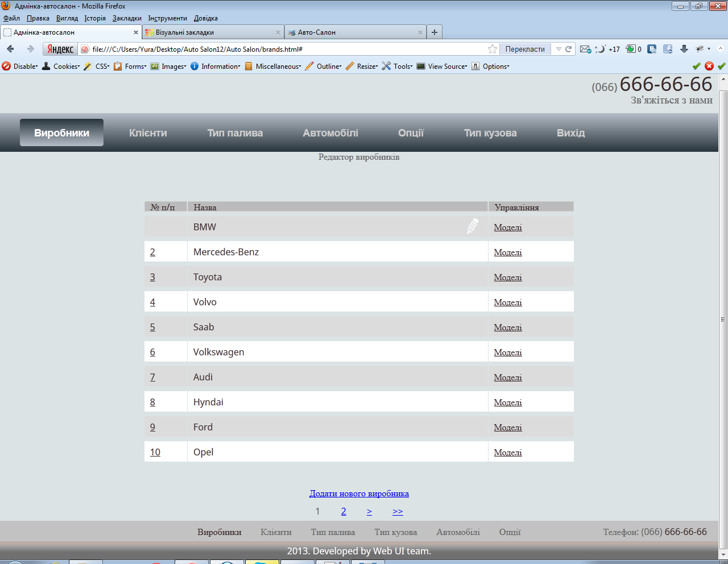This screenshot has height=564, width=728.
Task: Open the Tools dropdown in developer toolbar
Action: pyautogui.click(x=398, y=66)
